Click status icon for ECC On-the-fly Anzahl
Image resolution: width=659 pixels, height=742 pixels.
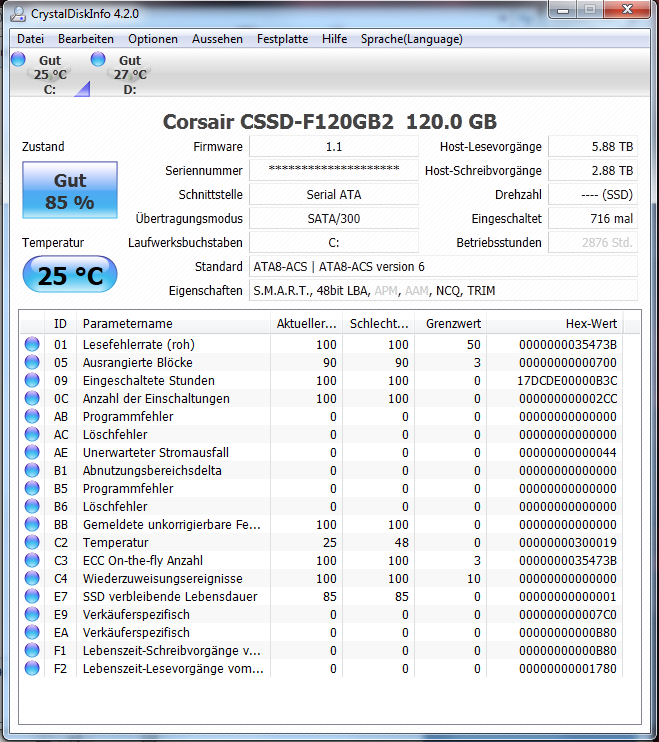[32, 560]
